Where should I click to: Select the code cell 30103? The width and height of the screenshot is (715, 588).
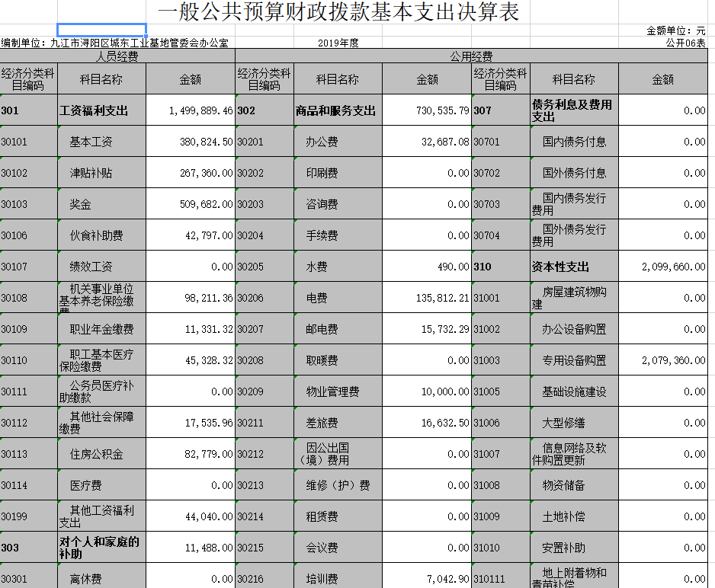coord(29,205)
